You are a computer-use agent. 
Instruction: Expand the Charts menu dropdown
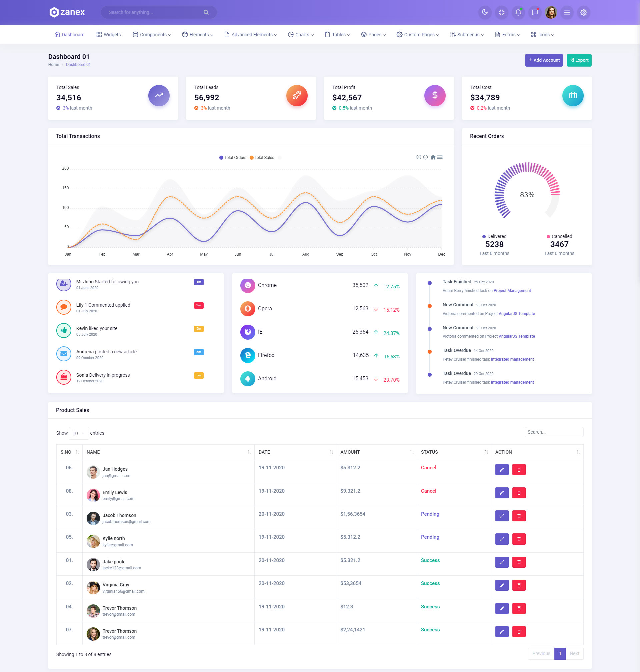(x=301, y=35)
